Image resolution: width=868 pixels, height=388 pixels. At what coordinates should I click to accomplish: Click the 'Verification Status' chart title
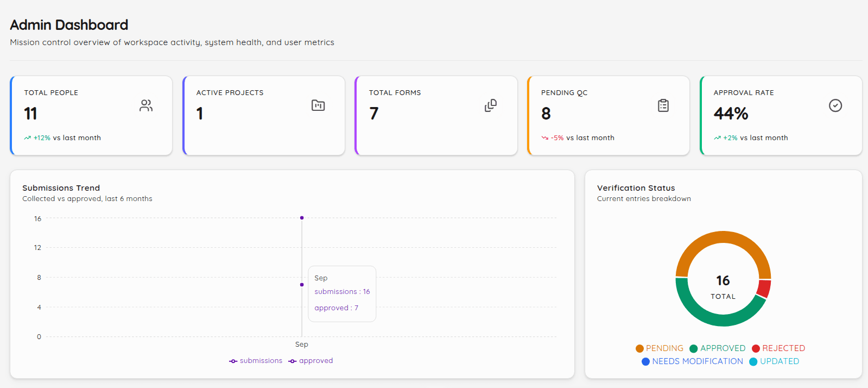636,188
